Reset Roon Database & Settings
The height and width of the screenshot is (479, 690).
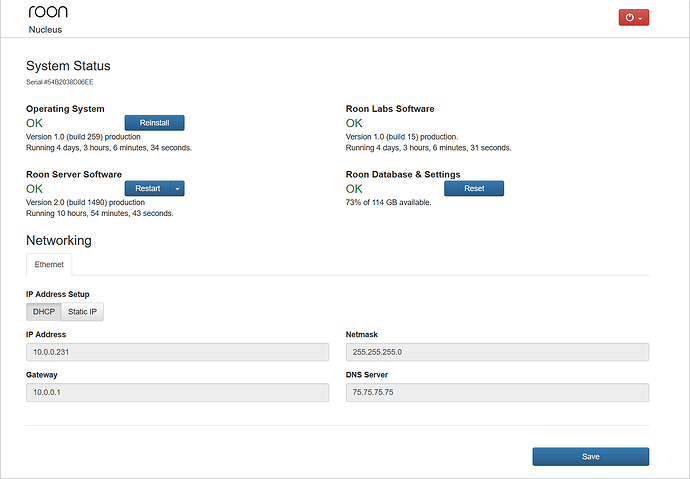474,188
